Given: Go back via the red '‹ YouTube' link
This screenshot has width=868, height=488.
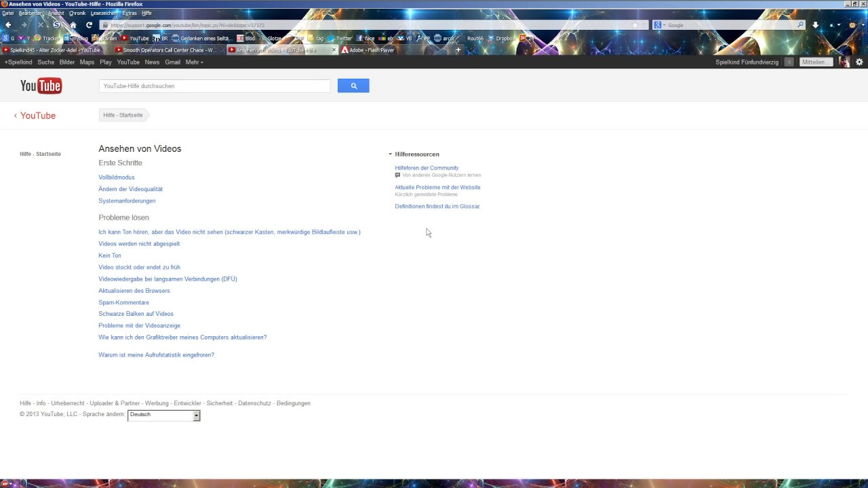Looking at the screenshot, I should click(35, 116).
